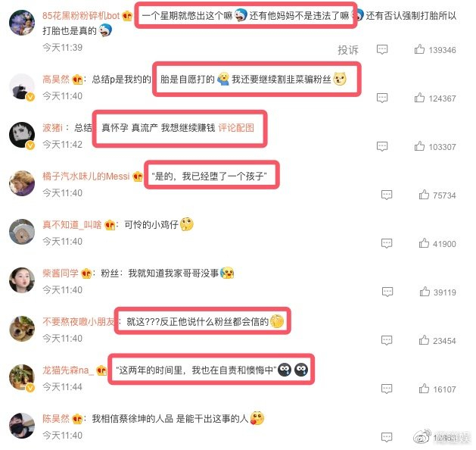Open 柴酱同学's profile avatar
The height and width of the screenshot is (450, 476).
22,280
